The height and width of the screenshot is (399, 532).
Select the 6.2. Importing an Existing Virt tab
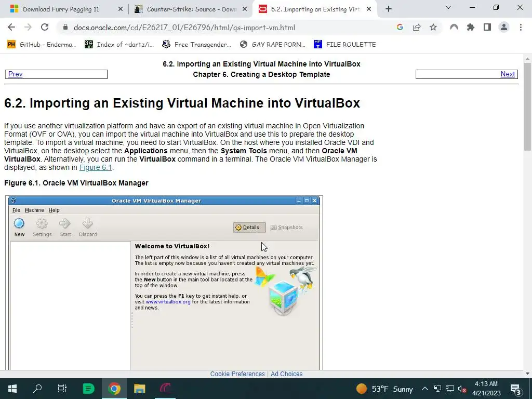(314, 9)
